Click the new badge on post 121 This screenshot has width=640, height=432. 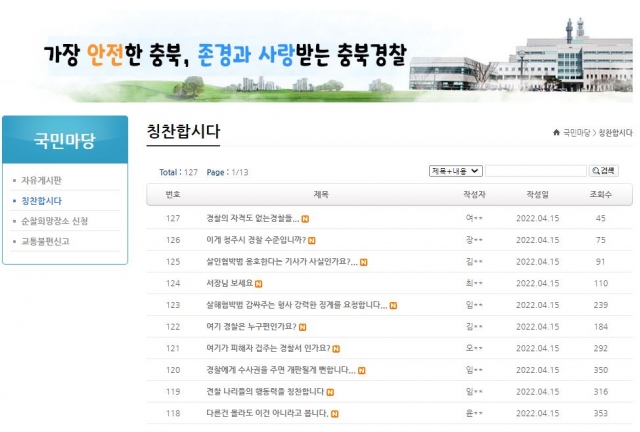click(x=336, y=349)
